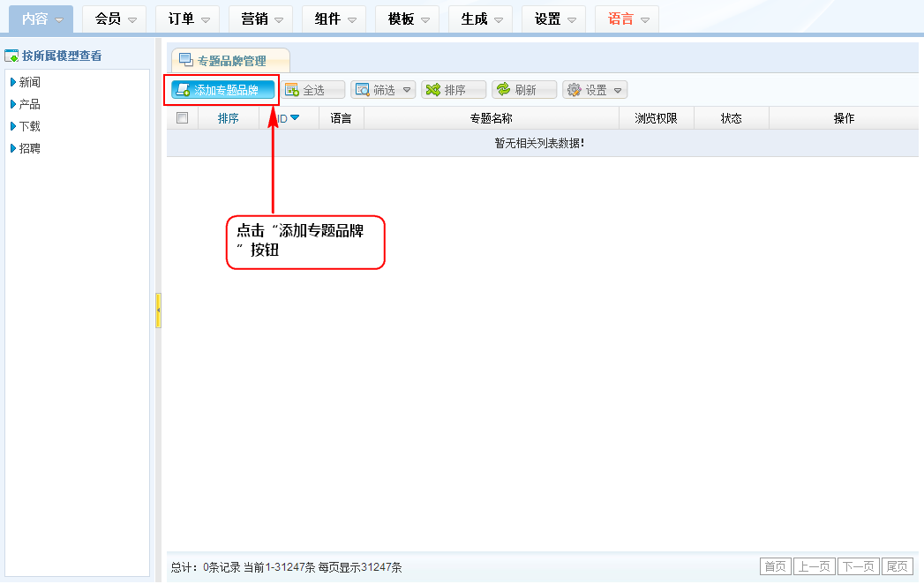Open the 筛选 filter dropdown
The image size is (924, 584).
pyautogui.click(x=383, y=90)
